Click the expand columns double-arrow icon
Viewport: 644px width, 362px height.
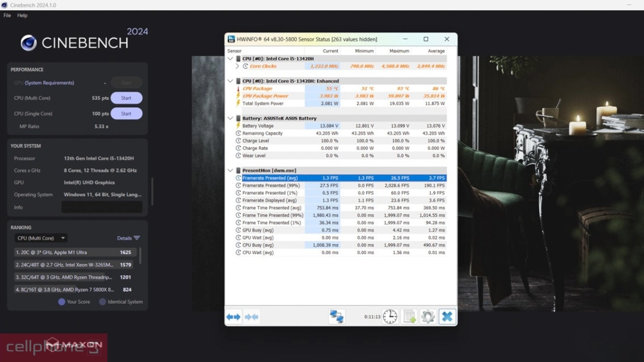pyautogui.click(x=233, y=317)
